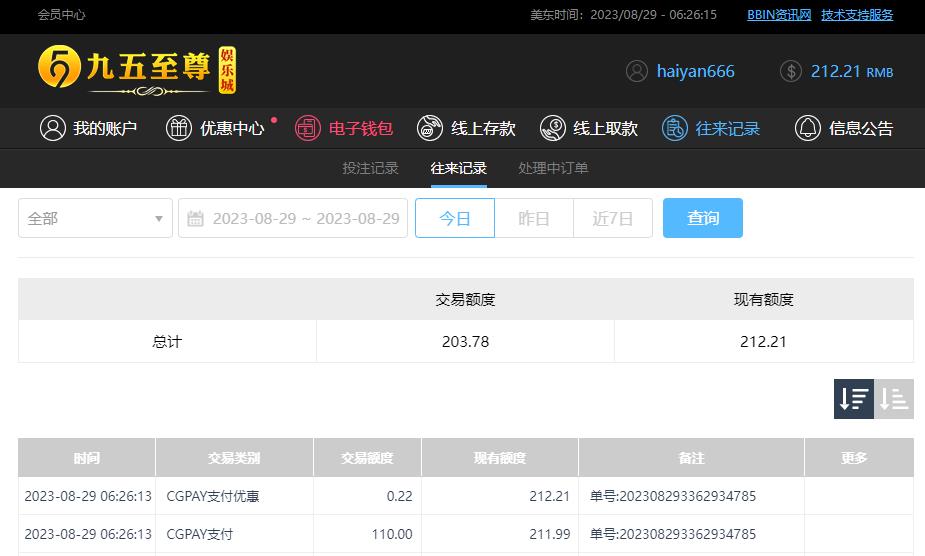The width and height of the screenshot is (925, 556).
Task: Select the 近7日 date filter
Action: click(613, 218)
